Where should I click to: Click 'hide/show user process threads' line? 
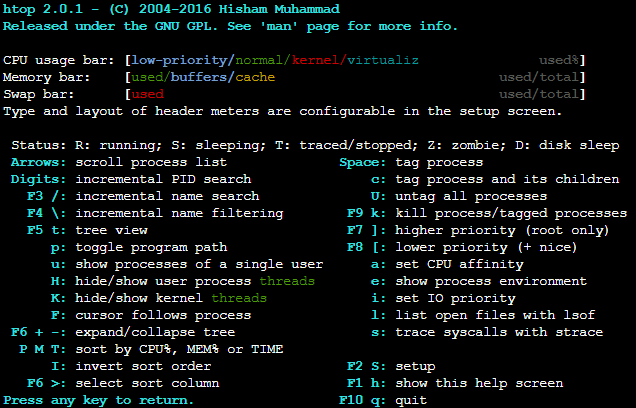[195, 282]
